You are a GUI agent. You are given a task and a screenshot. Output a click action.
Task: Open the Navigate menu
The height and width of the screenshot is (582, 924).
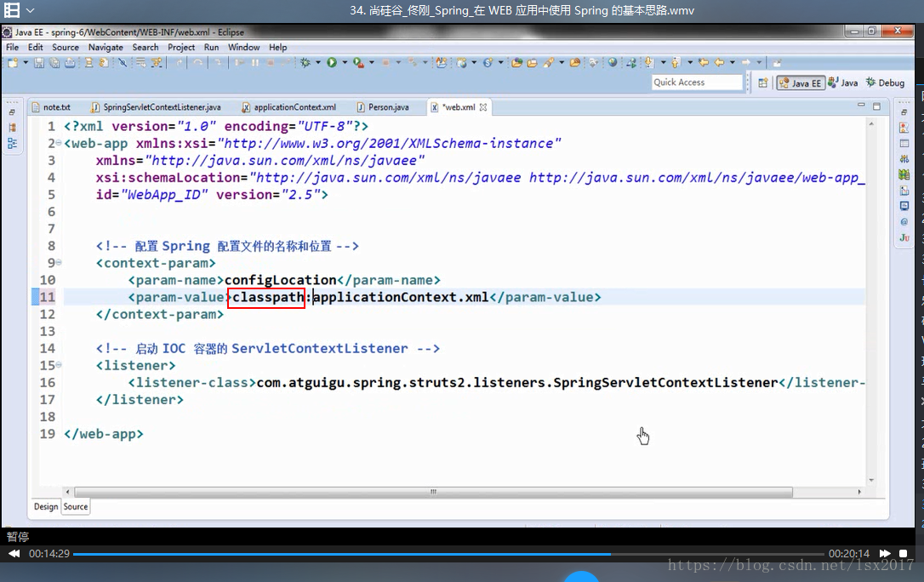pyautogui.click(x=106, y=47)
